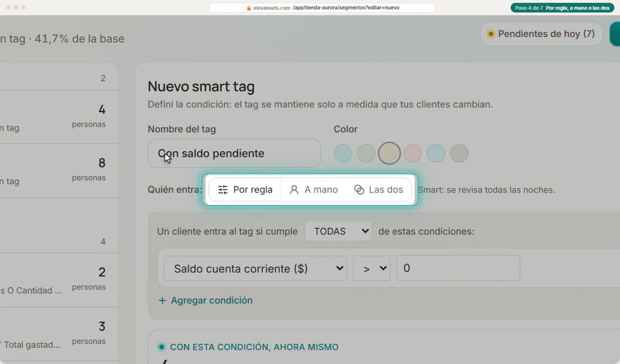Open 'Pendientes de hoy (7)' button

point(542,34)
